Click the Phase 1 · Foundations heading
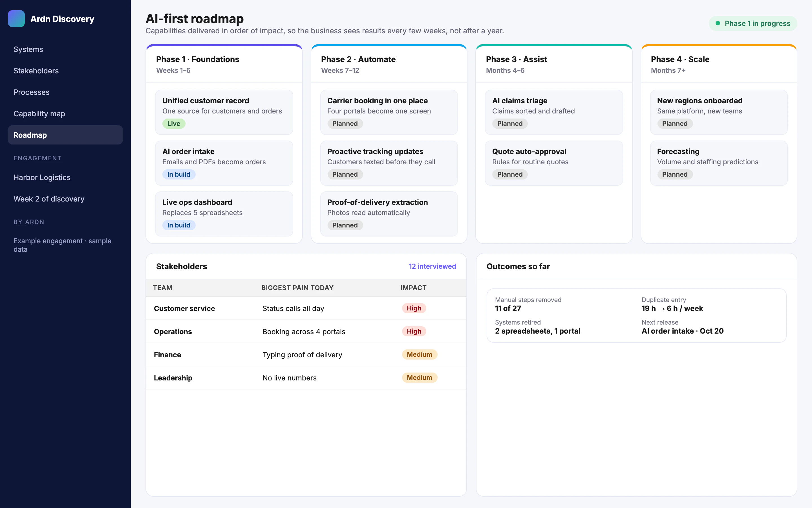 click(198, 60)
